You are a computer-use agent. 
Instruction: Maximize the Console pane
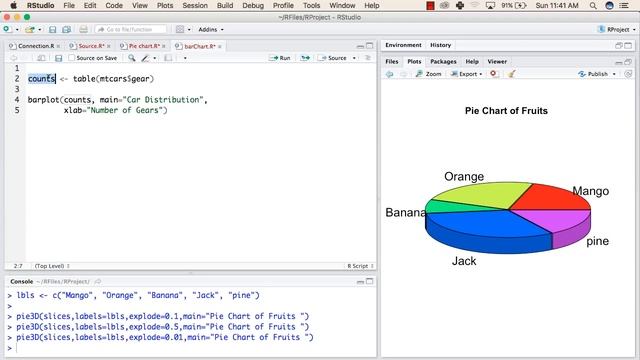(369, 281)
